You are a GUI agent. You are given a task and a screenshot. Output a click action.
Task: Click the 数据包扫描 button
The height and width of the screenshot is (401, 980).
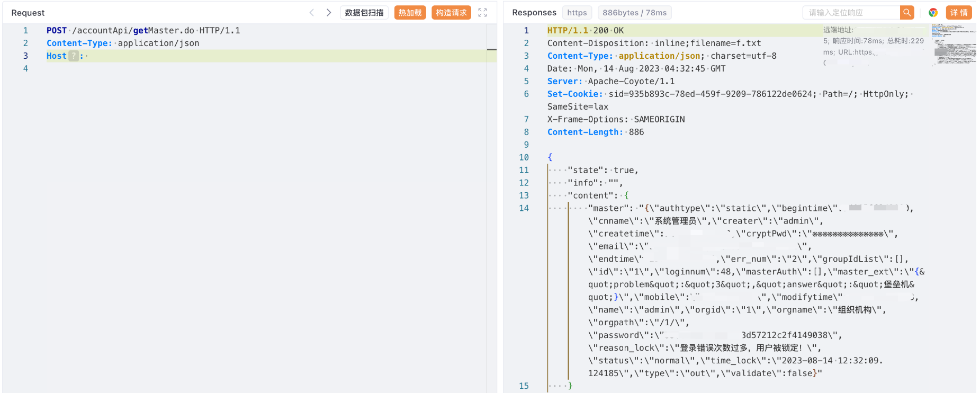click(364, 13)
